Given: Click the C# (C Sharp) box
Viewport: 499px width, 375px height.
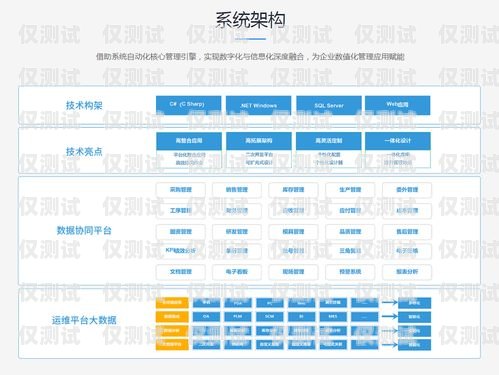Looking at the screenshot, I should (188, 105).
